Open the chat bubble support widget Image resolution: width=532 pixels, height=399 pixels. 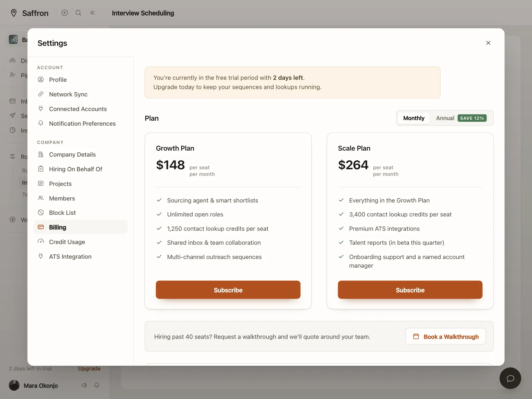(x=510, y=378)
